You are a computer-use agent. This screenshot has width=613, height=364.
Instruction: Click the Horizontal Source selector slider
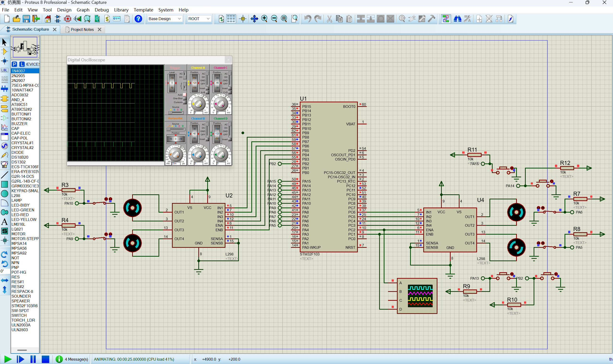click(176, 129)
